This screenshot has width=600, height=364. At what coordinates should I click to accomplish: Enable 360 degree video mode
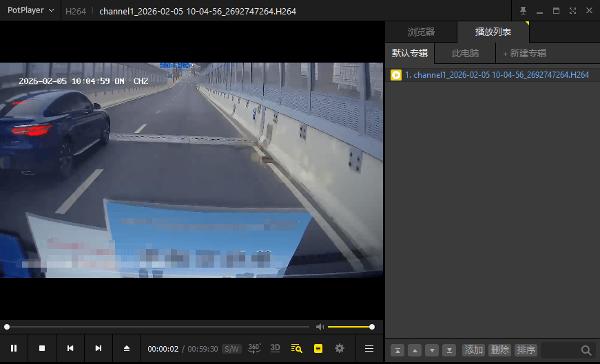254,348
